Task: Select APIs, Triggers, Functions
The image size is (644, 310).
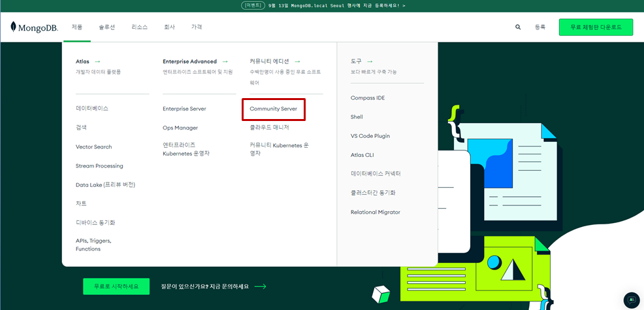Action: click(x=93, y=245)
